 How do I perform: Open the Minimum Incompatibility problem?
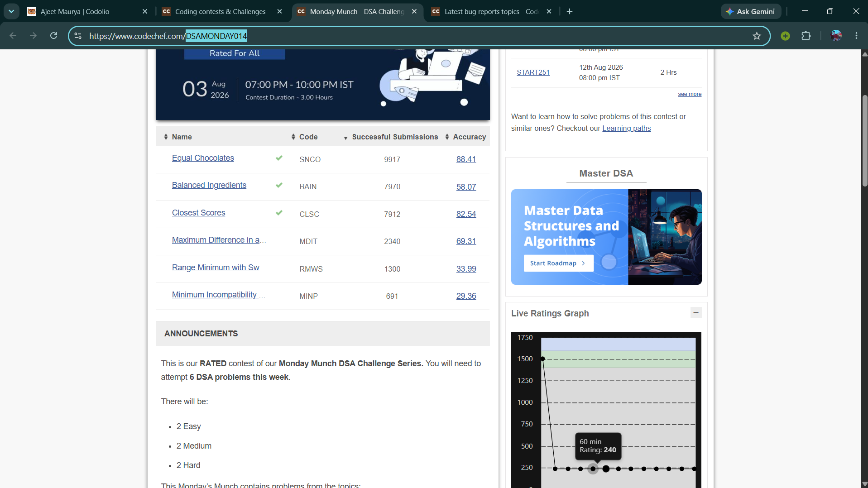219,295
